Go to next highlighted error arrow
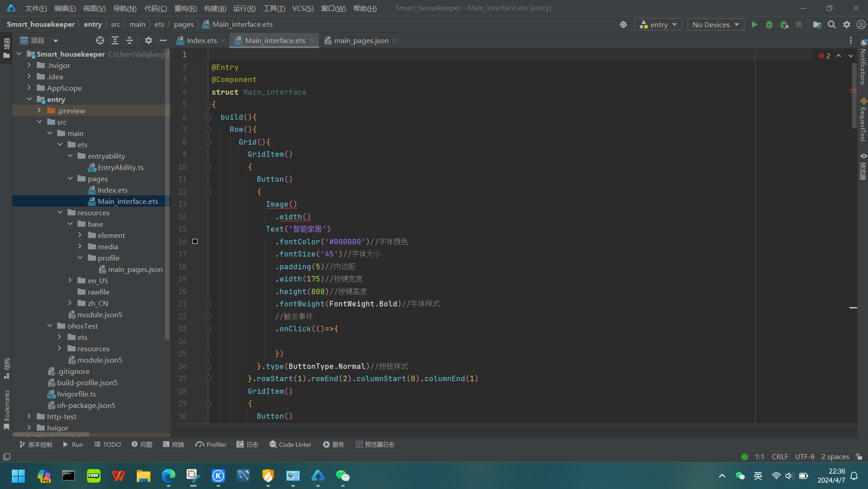 tap(851, 56)
